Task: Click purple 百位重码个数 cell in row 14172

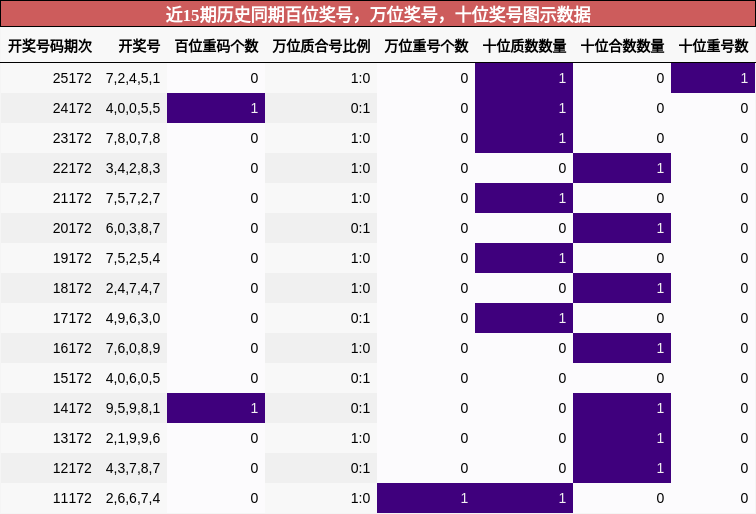Action: pos(216,408)
